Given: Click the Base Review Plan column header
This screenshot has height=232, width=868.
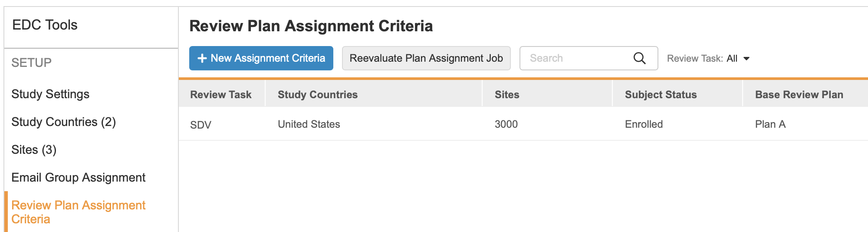Looking at the screenshot, I should click(799, 95).
